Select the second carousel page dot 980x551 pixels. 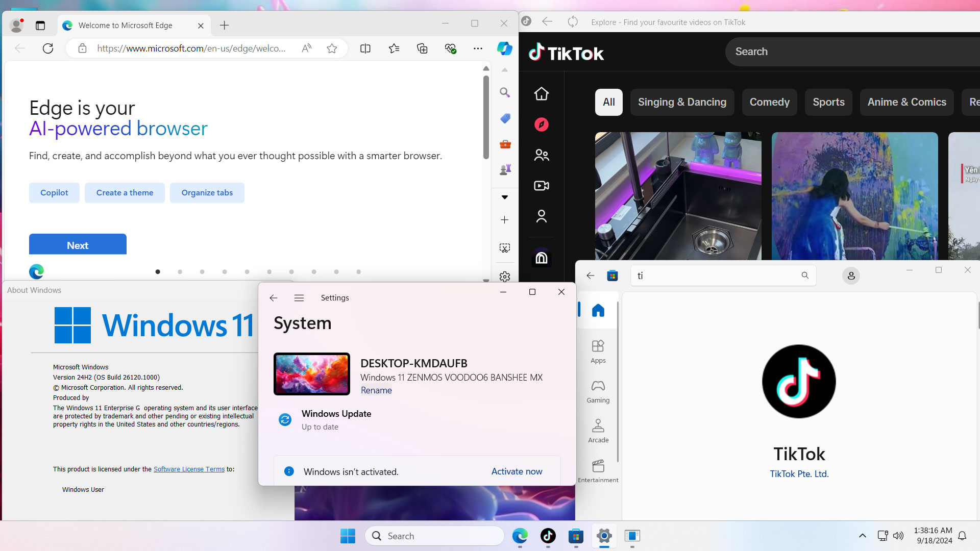[x=180, y=272]
